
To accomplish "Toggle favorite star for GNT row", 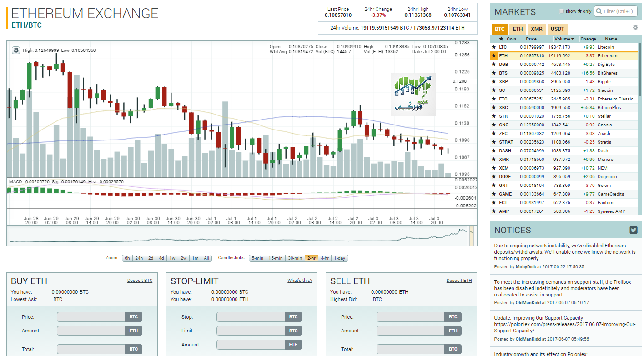I will [x=493, y=185].
